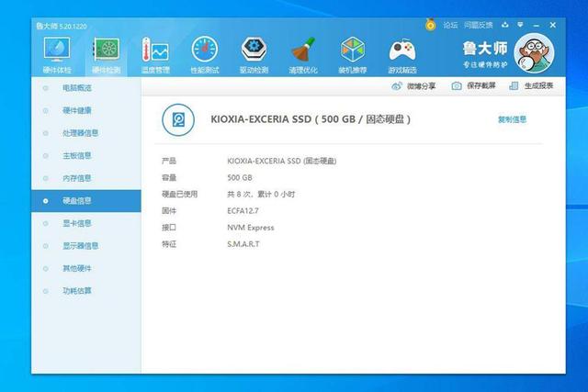Select 电脑概览 in the sidebar
This screenshot has width=588, height=392.
[x=86, y=88]
